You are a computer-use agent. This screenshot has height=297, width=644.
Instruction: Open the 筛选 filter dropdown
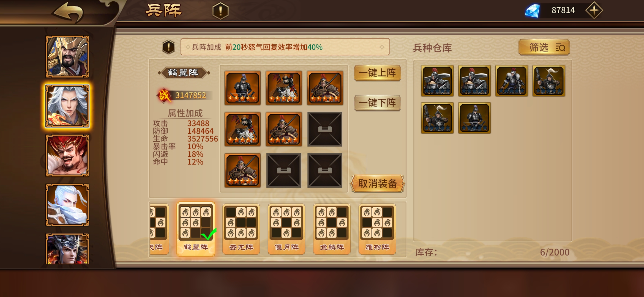[544, 47]
